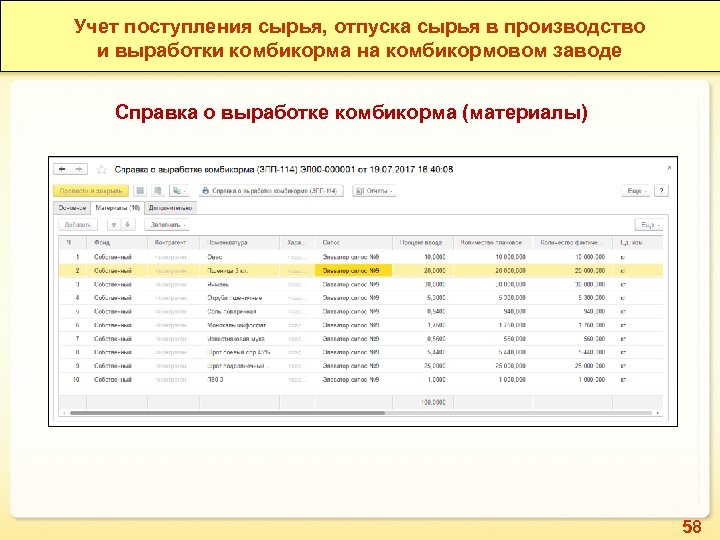The height and width of the screenshot is (540, 720).
Task: Click the post document icon in the toolbar
Action: coord(158,191)
